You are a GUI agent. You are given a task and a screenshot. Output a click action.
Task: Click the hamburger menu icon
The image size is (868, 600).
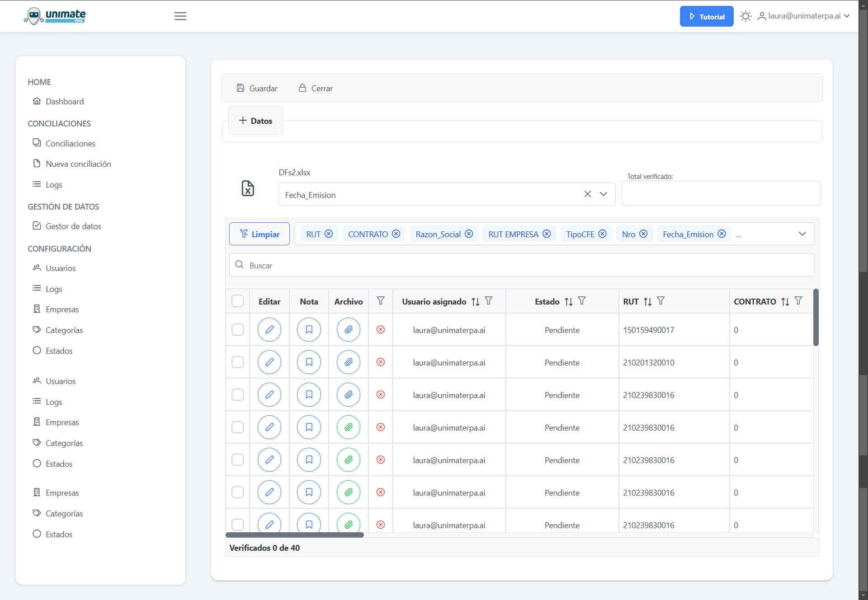[x=180, y=16]
